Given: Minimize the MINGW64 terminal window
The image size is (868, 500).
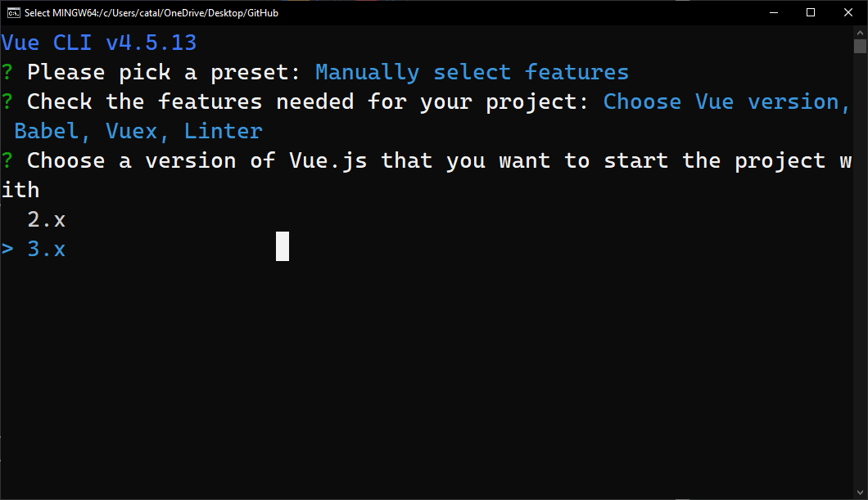Looking at the screenshot, I should point(773,13).
